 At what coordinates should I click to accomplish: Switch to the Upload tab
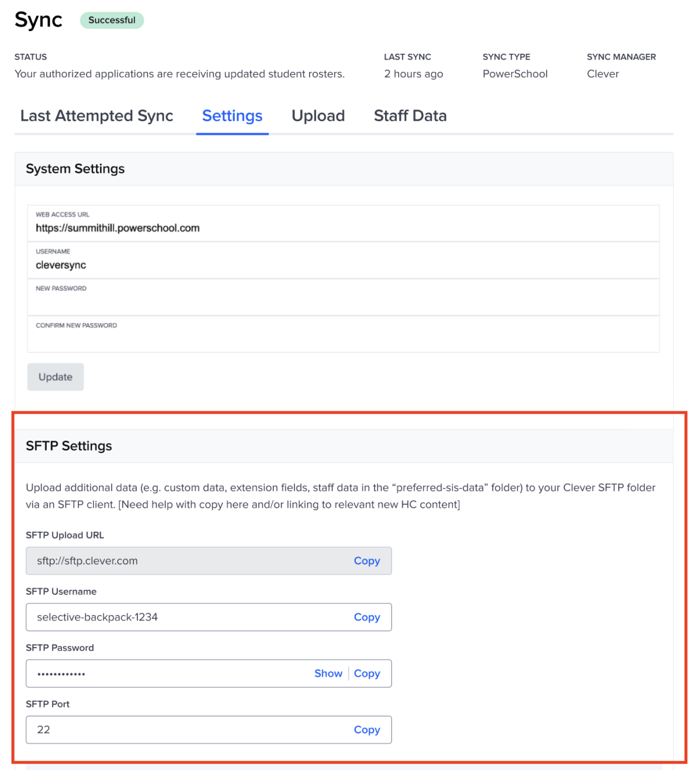click(318, 116)
